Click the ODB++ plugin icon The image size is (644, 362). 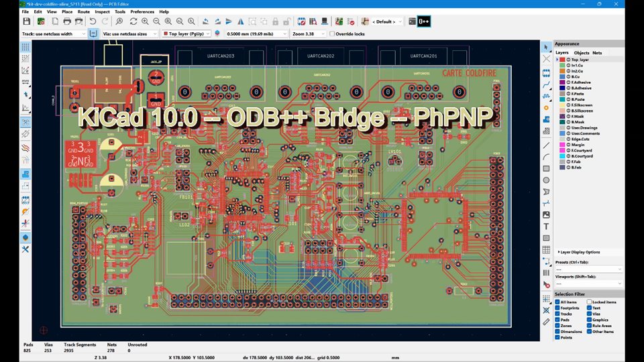(424, 21)
